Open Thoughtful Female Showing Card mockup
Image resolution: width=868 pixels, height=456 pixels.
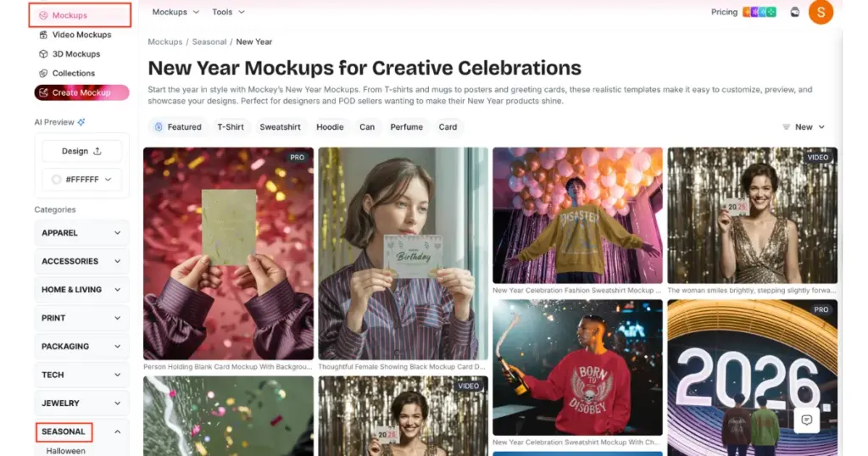click(x=403, y=253)
